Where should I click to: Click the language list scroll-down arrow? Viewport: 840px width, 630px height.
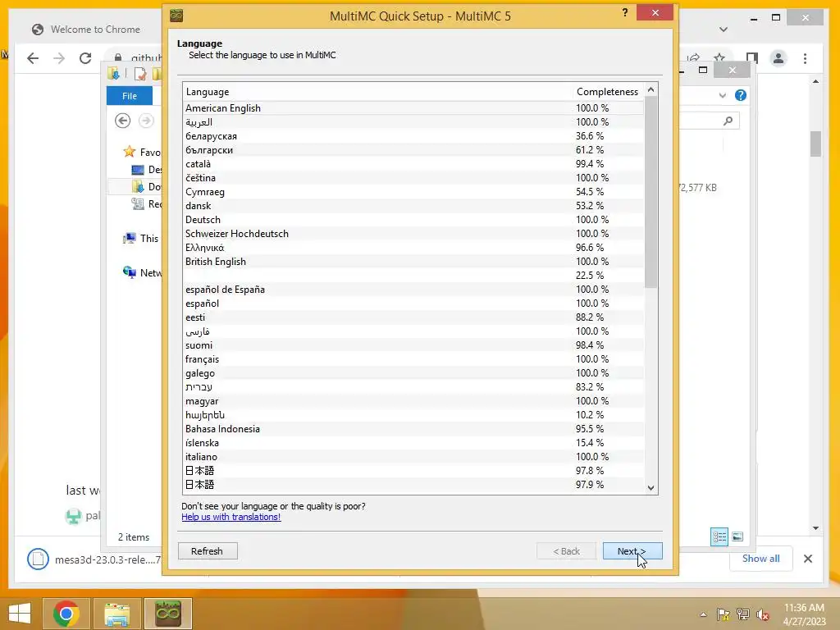tap(651, 487)
